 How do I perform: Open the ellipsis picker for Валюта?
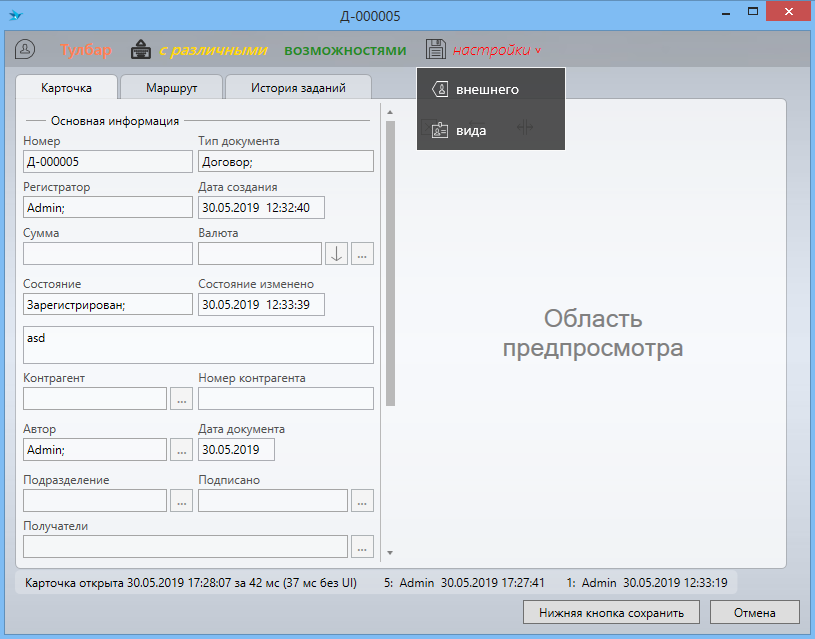click(363, 254)
